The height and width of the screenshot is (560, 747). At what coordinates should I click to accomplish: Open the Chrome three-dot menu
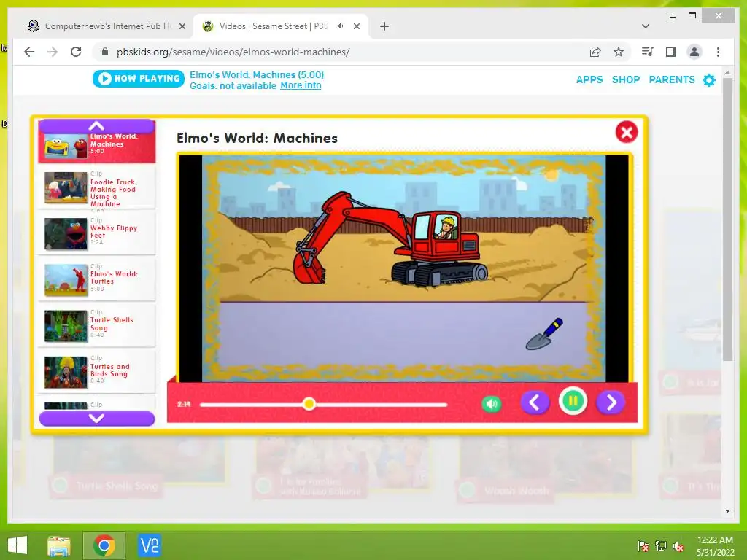pos(718,52)
